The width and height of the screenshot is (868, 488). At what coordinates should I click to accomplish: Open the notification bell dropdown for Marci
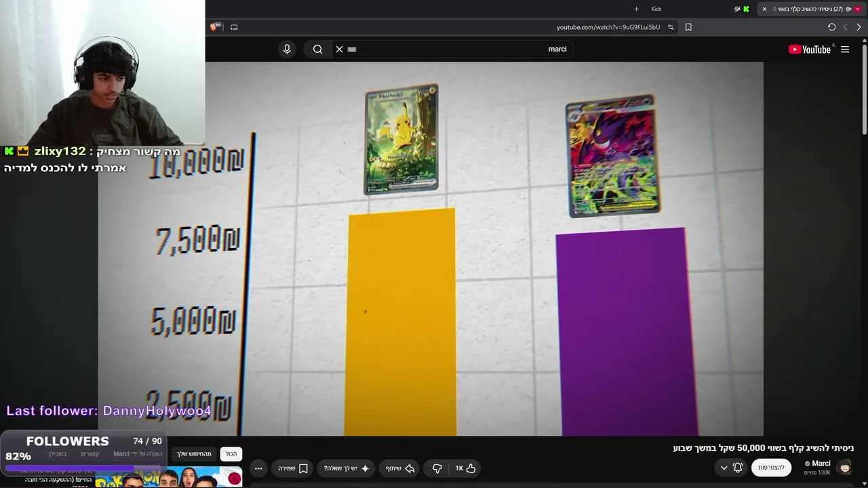[731, 468]
